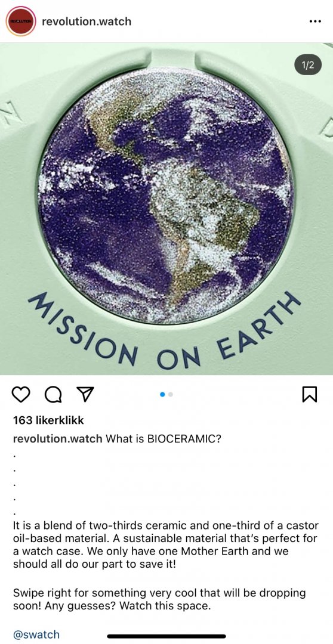Tap the home indicator bar at the bottom
Viewport: 333px width, 644px height.
pos(166,637)
